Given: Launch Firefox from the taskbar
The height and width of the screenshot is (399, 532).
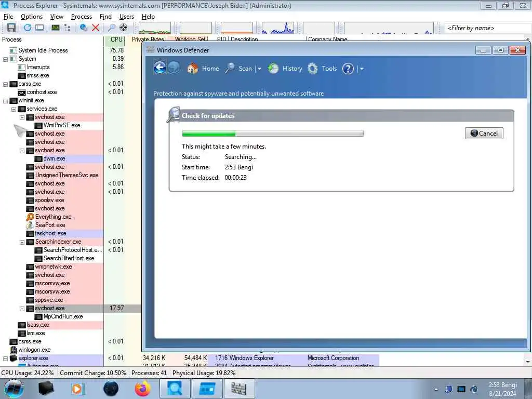Looking at the screenshot, I should click(x=143, y=389).
